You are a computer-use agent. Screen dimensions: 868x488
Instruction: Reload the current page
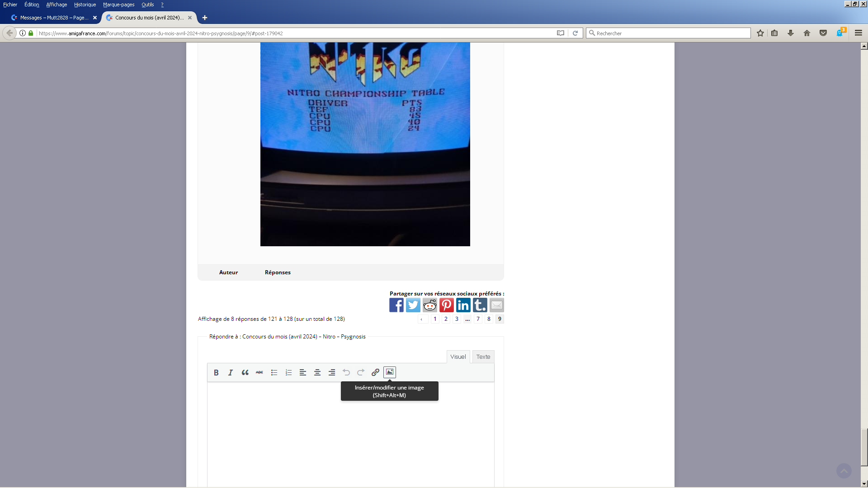coord(575,33)
